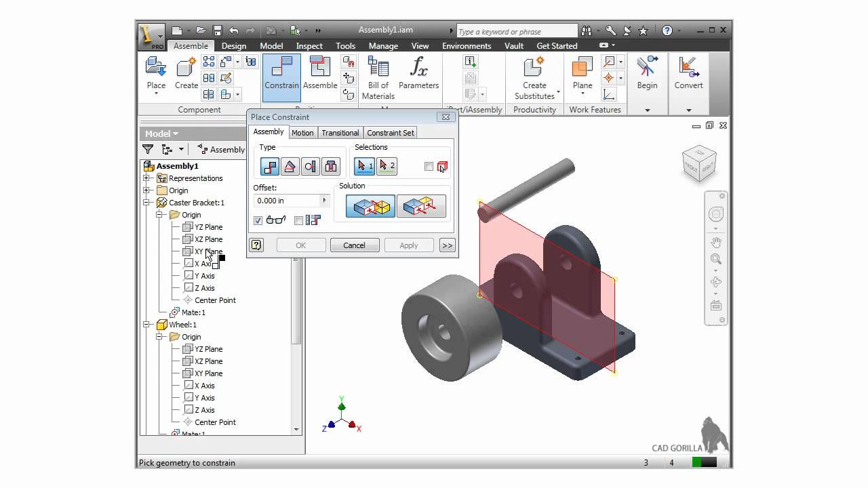Screen dimensions: 868x488
Task: Activate first selection arrow button
Action: pyautogui.click(x=365, y=166)
